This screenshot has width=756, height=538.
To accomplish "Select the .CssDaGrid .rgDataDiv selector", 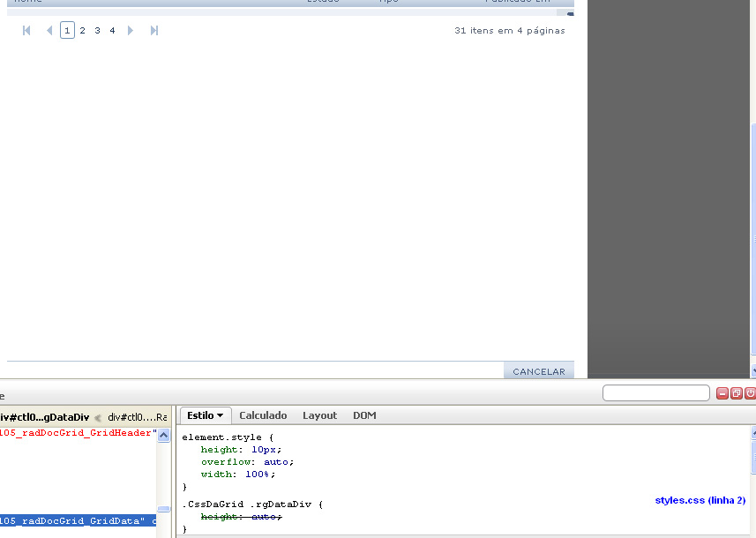I will tap(246, 504).
